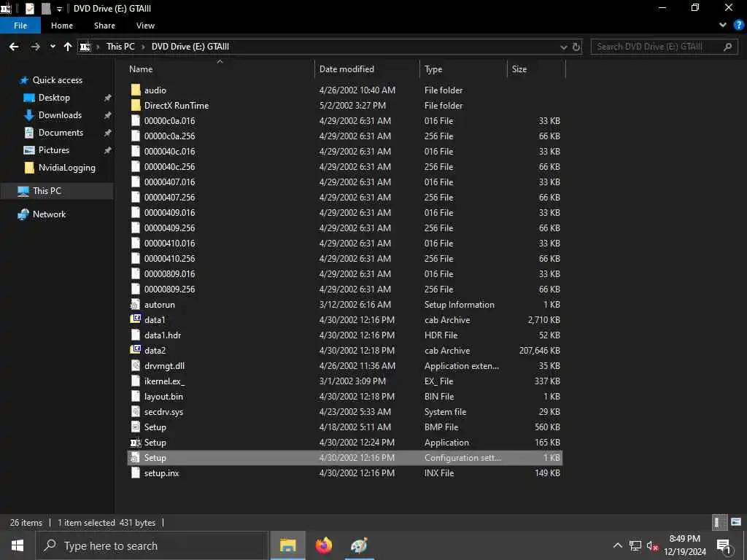Expand the ribbon with the chevron

pyautogui.click(x=723, y=26)
